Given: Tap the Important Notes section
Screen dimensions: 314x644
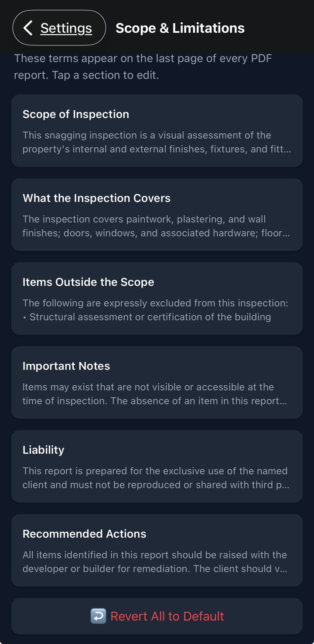Looking at the screenshot, I should pos(157,382).
